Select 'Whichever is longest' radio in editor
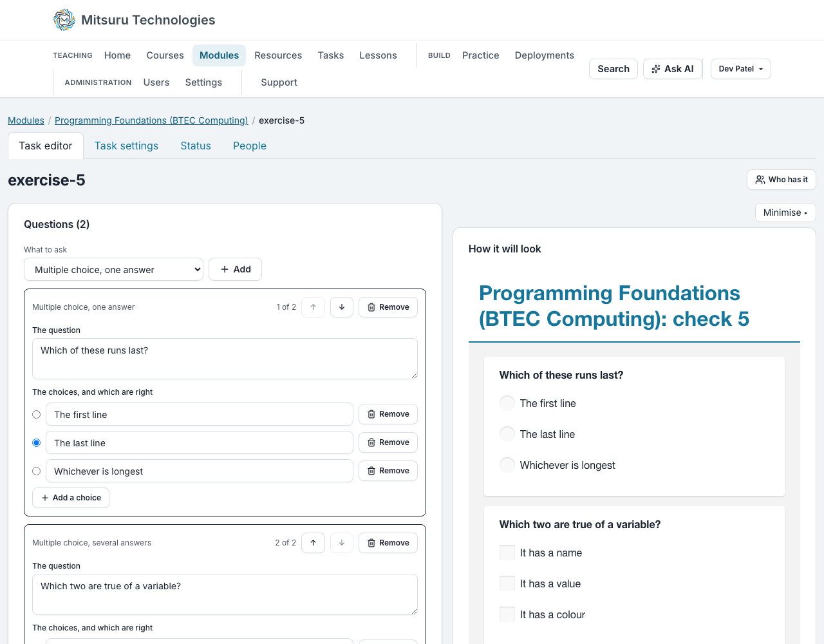Image resolution: width=824 pixels, height=644 pixels. click(37, 471)
